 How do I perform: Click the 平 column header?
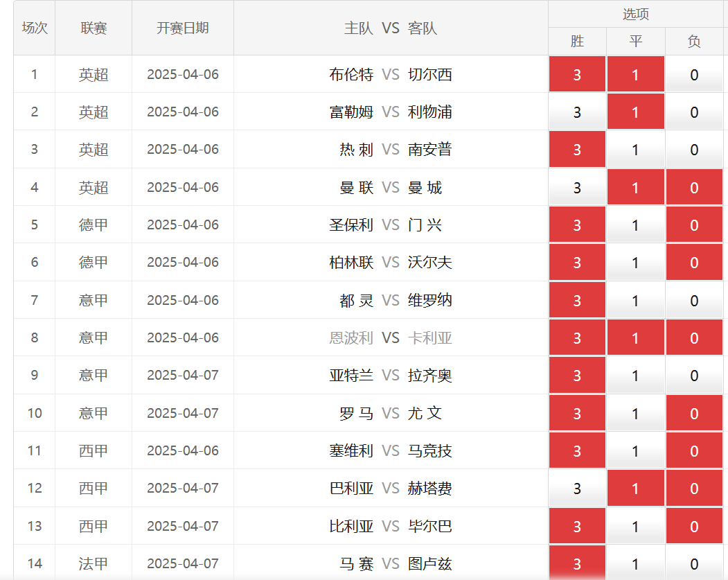(x=636, y=42)
